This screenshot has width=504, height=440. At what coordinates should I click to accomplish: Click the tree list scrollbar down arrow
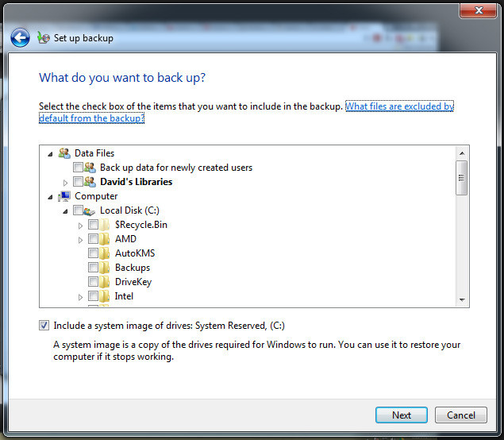pyautogui.click(x=462, y=300)
